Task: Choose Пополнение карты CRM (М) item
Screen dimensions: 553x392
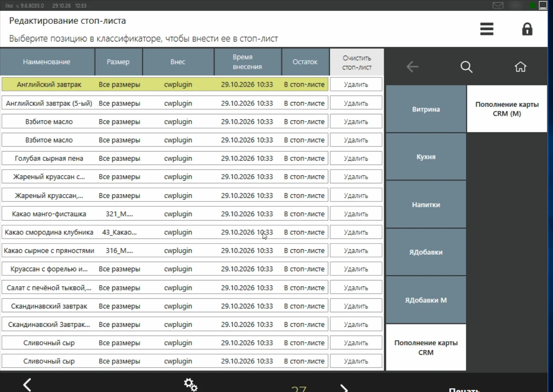Action: [x=507, y=109]
